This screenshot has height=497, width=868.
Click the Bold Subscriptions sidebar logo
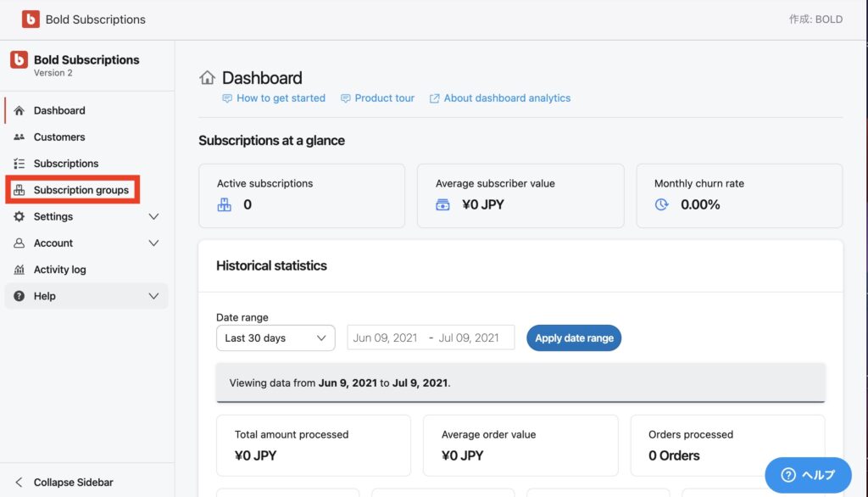19,60
